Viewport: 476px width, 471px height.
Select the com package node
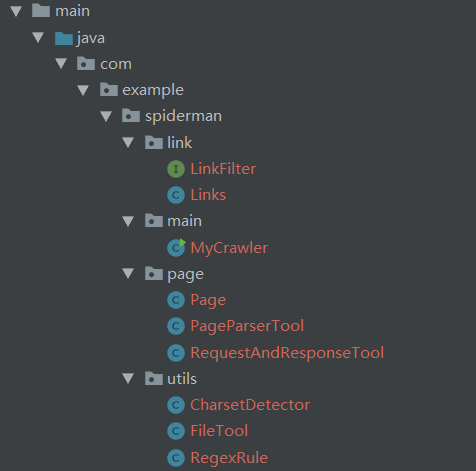[x=116, y=64]
